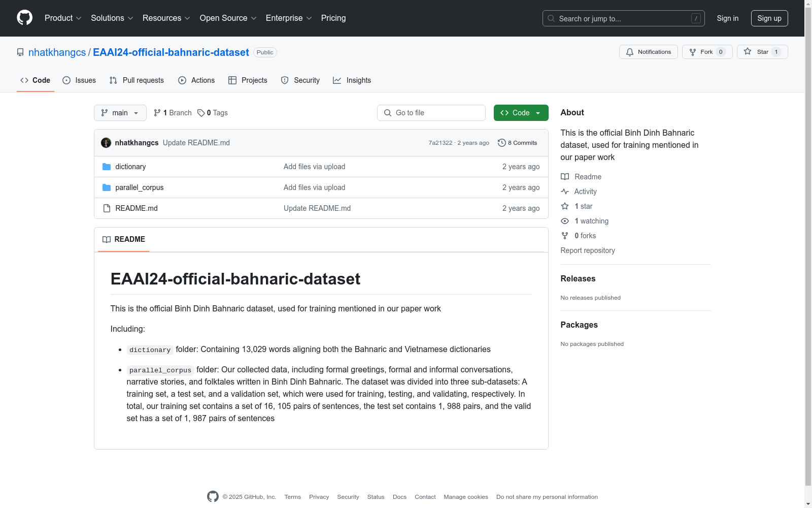
Task: Click Do not share my personal information
Action: pos(547,497)
